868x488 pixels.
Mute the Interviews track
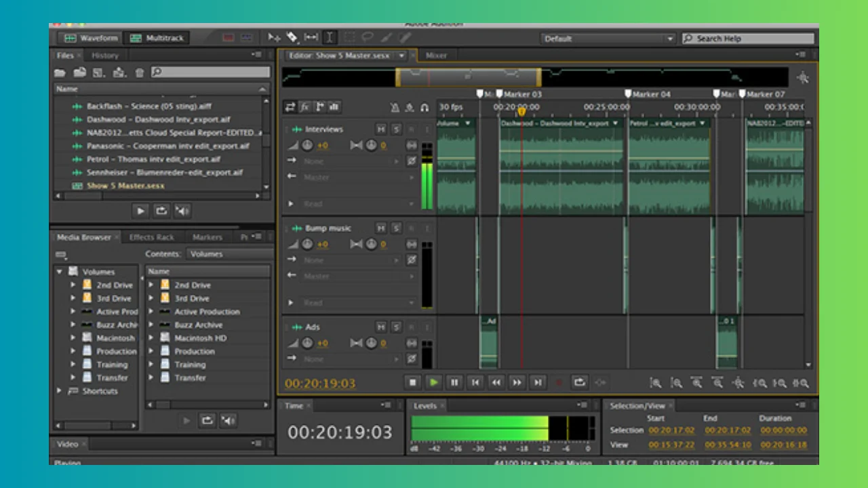(381, 129)
